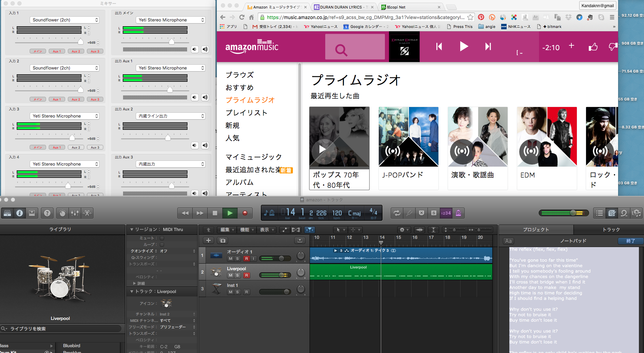Open the Apple Loops browser button
Viewport: 644px width, 353px height.
click(x=624, y=213)
